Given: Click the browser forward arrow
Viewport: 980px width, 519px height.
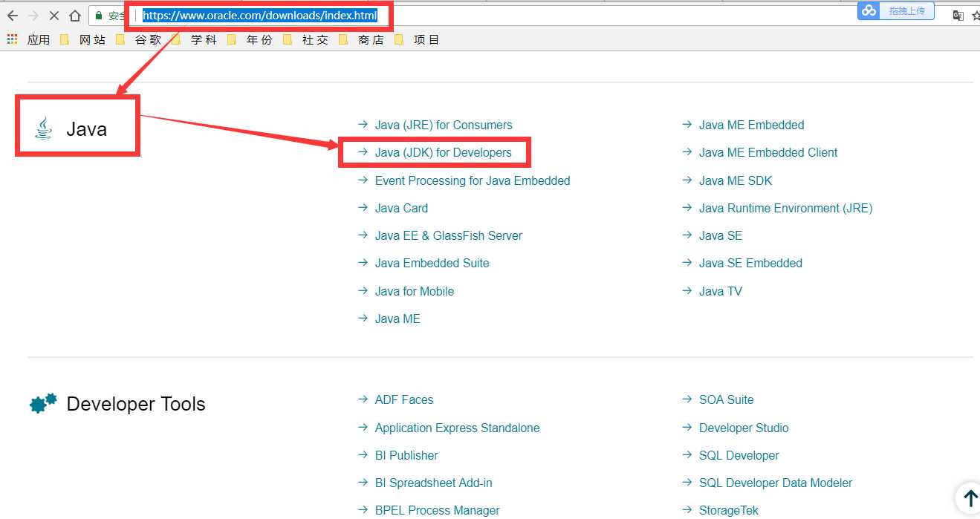Looking at the screenshot, I should (x=33, y=16).
